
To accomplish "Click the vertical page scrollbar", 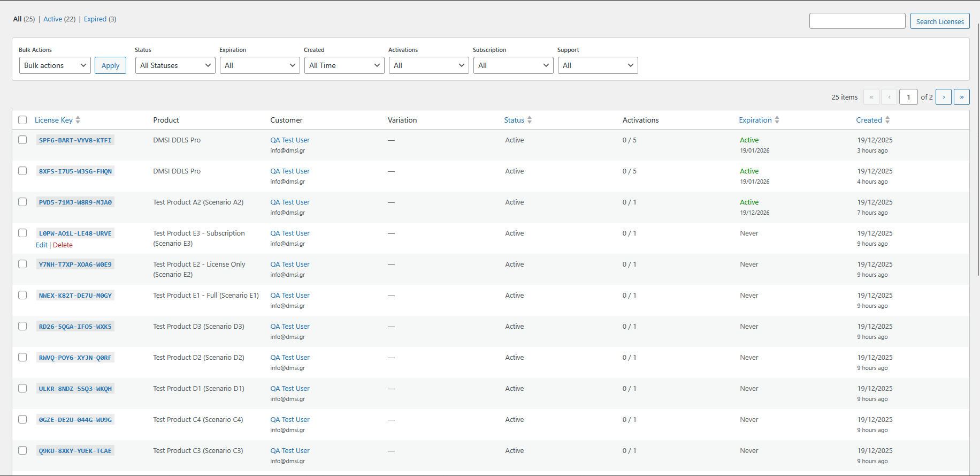I will (977, 150).
